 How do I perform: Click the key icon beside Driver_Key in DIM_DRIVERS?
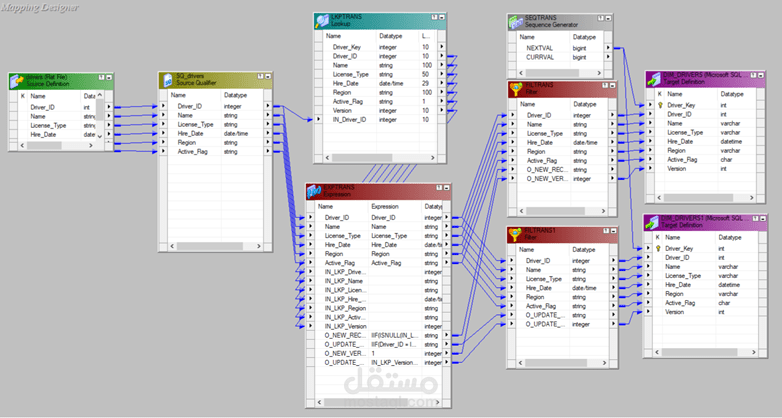(660, 105)
